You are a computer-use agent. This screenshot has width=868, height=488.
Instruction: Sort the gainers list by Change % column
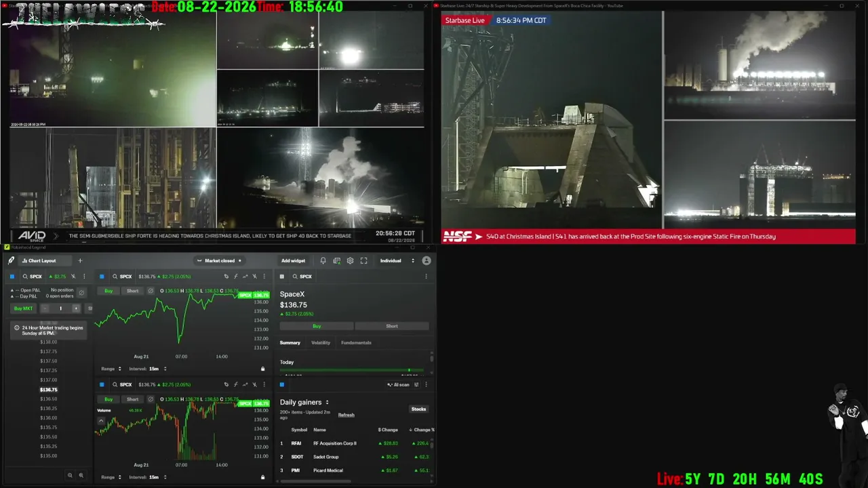pos(422,430)
